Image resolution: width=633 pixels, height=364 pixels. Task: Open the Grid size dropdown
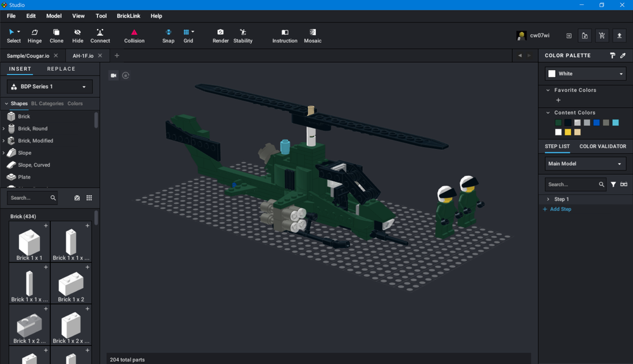tap(192, 32)
